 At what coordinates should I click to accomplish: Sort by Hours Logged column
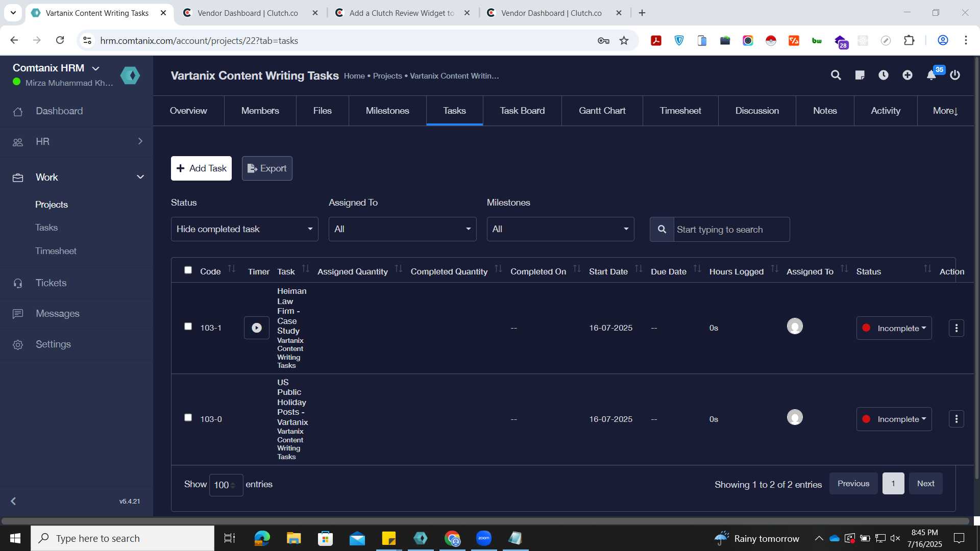pos(775,268)
